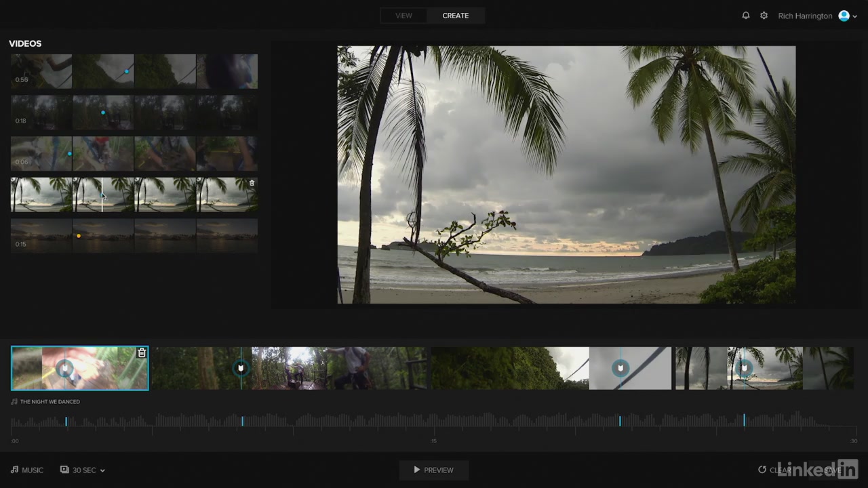Screen dimensions: 868x488
Task: Open settings with the gear icon
Action: pyautogui.click(x=764, y=16)
